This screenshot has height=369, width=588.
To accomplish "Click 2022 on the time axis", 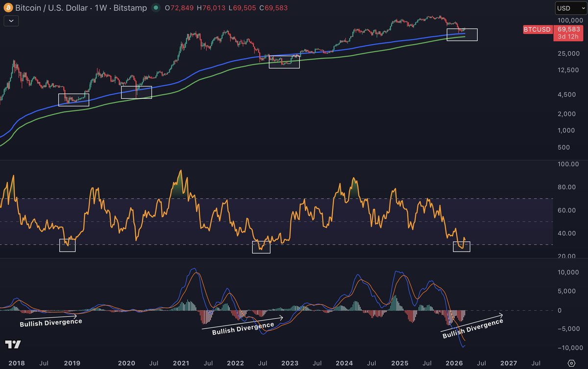I will click(x=236, y=363).
